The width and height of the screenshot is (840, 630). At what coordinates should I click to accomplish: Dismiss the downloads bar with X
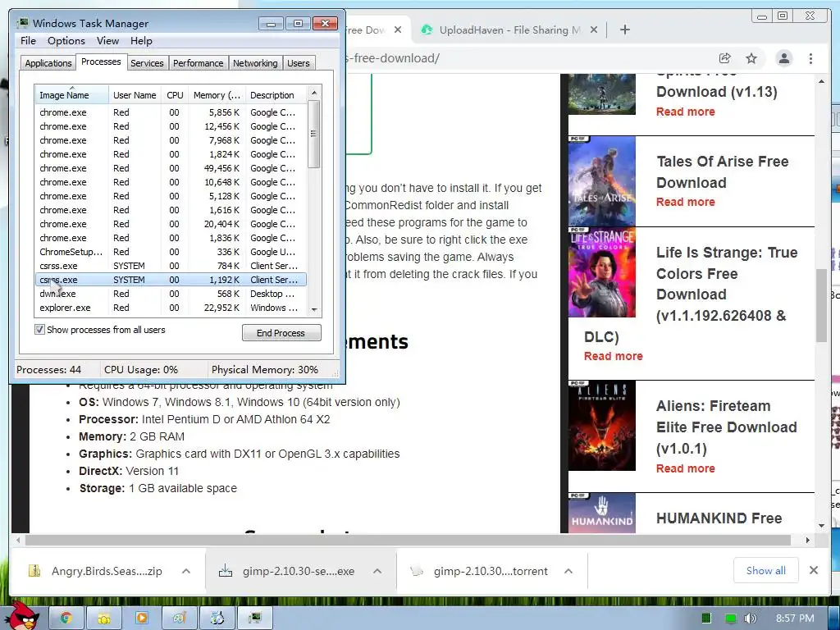tap(813, 570)
